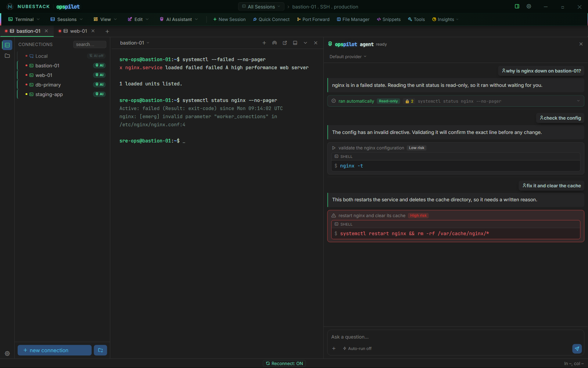Click the terminal prompt cursor line
The width and height of the screenshot is (588, 368).
pyautogui.click(x=152, y=141)
